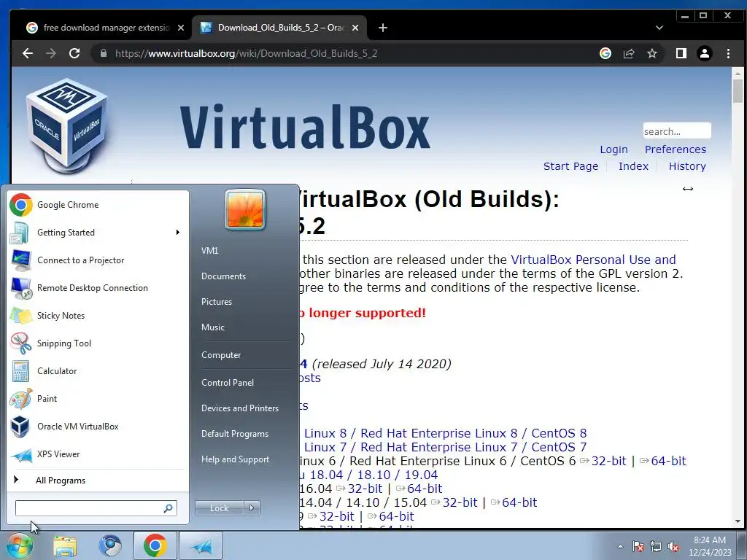The width and height of the screenshot is (747, 560).
Task: Open the wiki Index link
Action: (x=633, y=166)
